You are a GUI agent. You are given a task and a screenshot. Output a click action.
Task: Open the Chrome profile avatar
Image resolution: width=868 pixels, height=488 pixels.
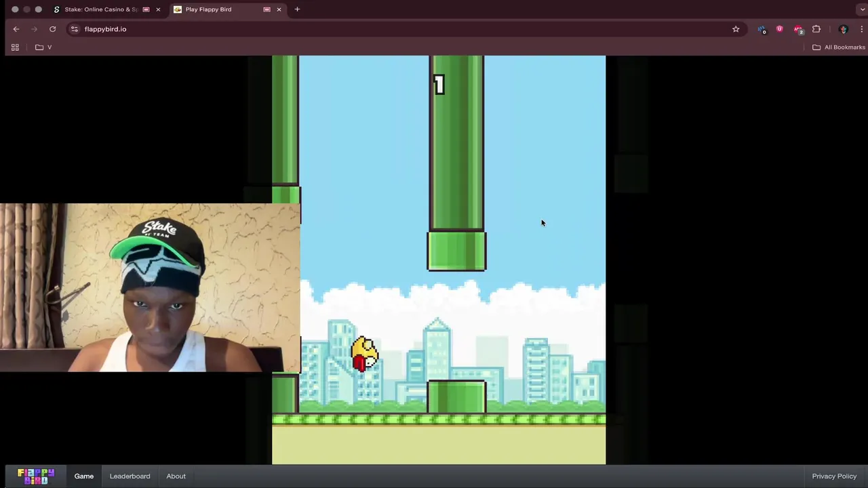pos(844,29)
